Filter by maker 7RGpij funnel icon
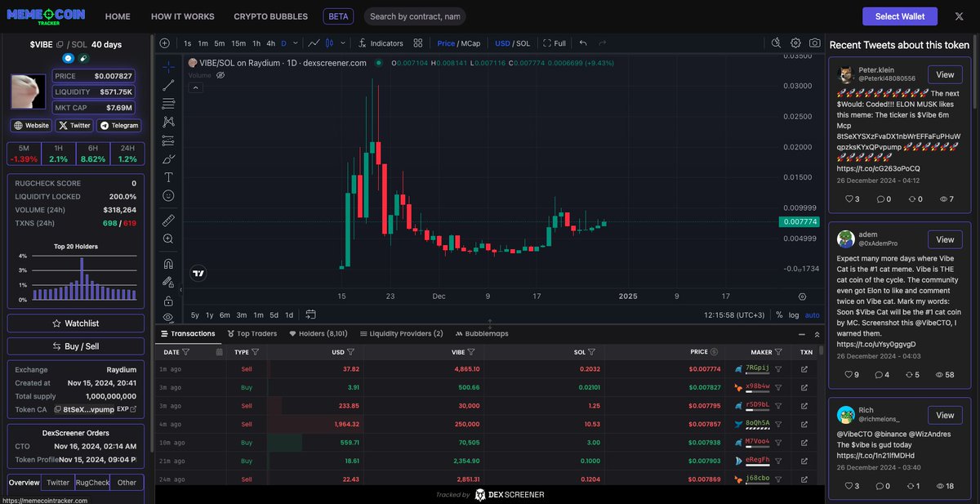This screenshot has height=504, width=980. tap(778, 368)
